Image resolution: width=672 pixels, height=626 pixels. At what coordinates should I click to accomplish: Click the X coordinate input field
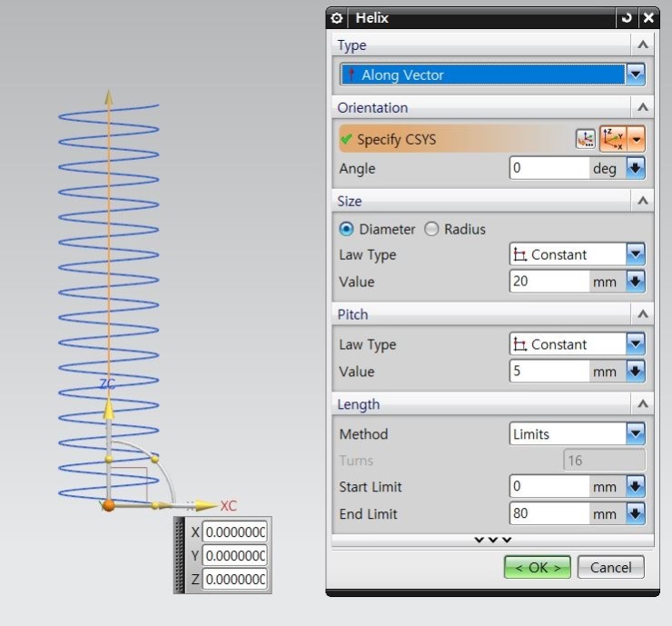coord(234,532)
